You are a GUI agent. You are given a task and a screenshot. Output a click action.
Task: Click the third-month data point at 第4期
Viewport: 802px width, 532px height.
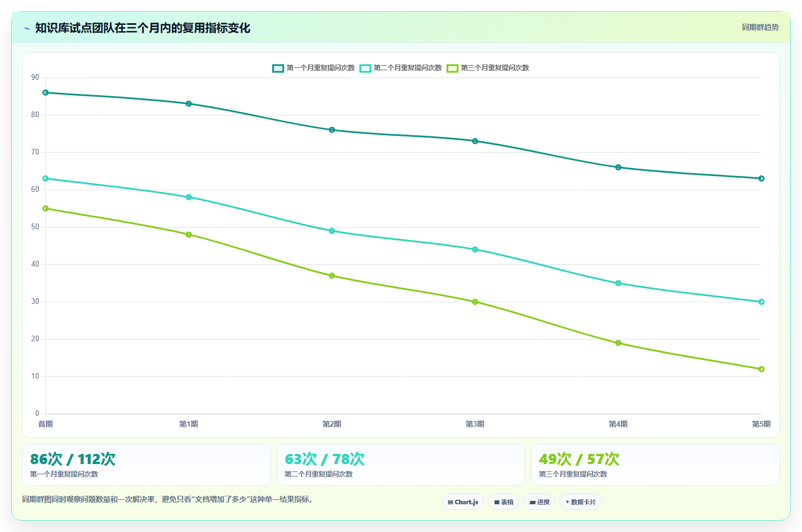618,343
